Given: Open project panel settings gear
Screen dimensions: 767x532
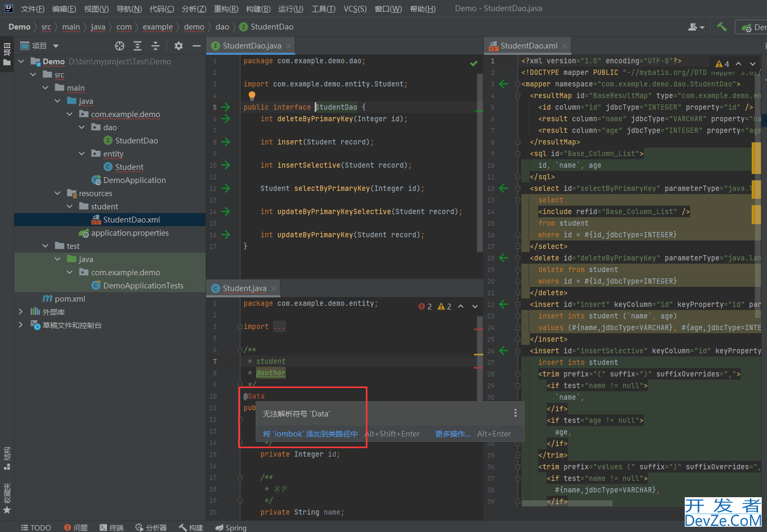Looking at the screenshot, I should pos(179,46).
